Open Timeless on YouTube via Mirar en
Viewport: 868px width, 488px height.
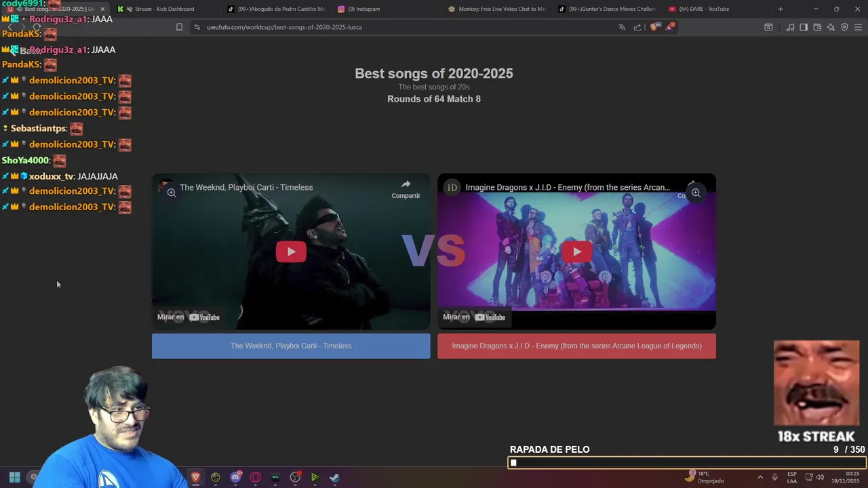[189, 317]
